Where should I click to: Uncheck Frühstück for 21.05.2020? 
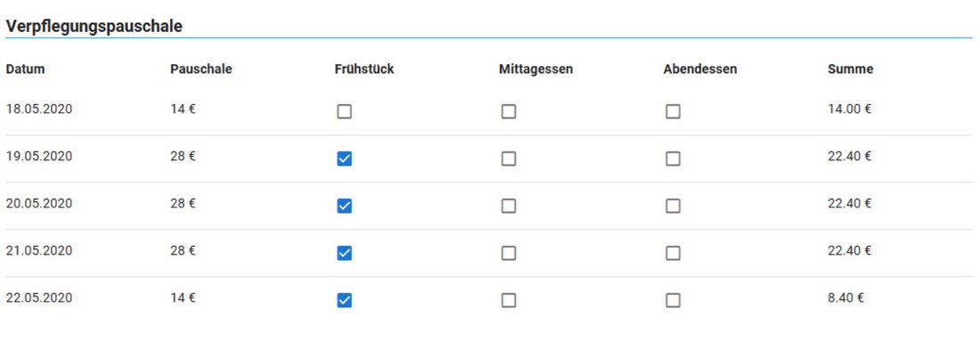coord(345,253)
